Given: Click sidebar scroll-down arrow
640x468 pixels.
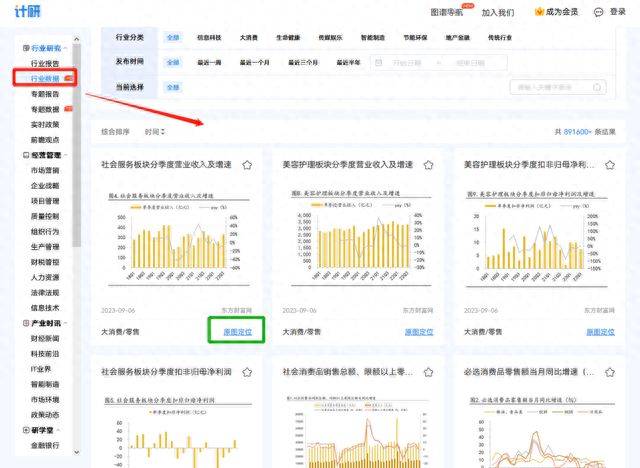Looking at the screenshot, I should click(76, 452).
